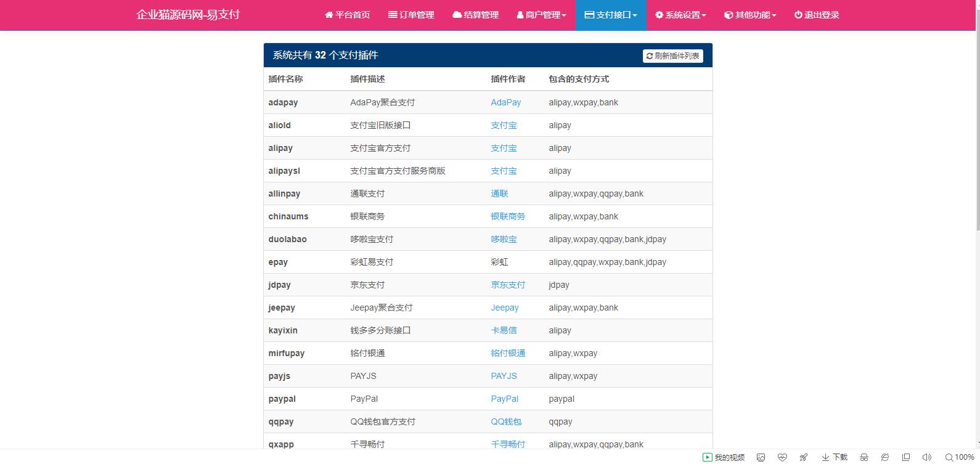The image size is (980, 464).
Task: Click the 插件作者 column header
Action: click(x=508, y=79)
